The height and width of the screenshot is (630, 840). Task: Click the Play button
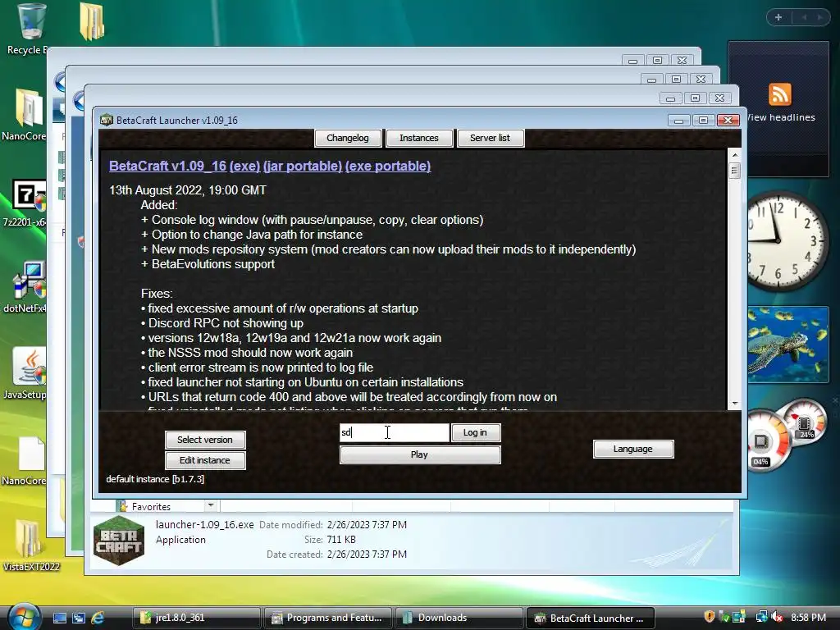(x=420, y=454)
